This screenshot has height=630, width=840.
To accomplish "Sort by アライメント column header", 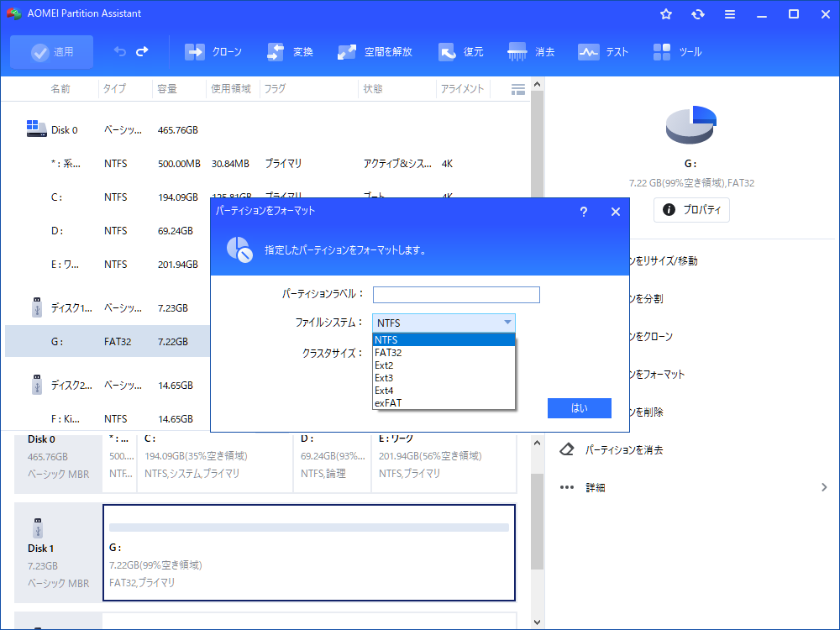I will click(x=462, y=89).
